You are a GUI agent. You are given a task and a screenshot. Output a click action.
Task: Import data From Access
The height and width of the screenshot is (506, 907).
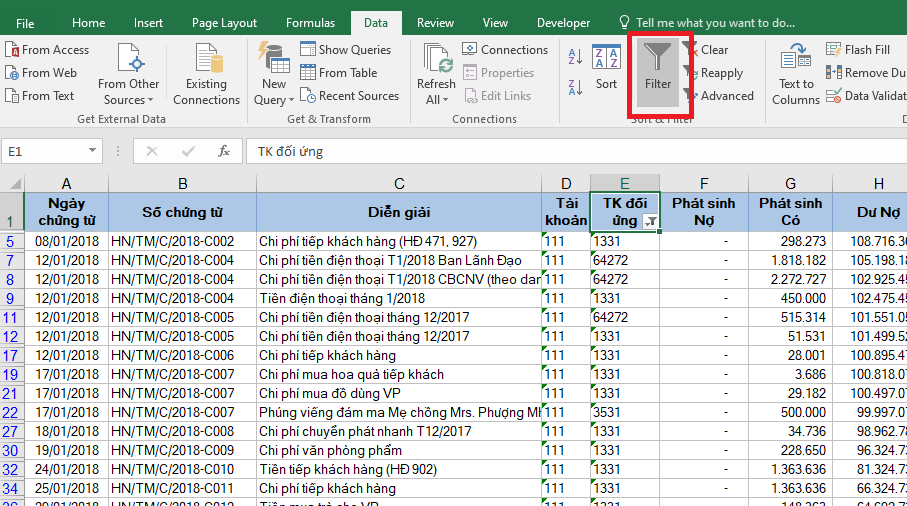(47, 50)
